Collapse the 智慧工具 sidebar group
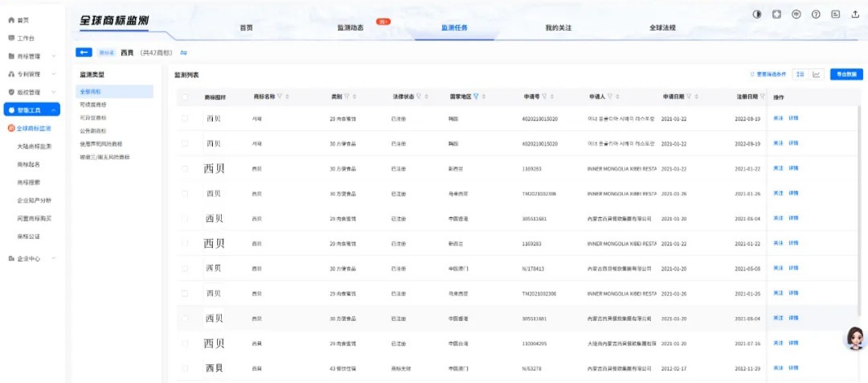Viewport: 868px width, 383px height. pos(31,110)
